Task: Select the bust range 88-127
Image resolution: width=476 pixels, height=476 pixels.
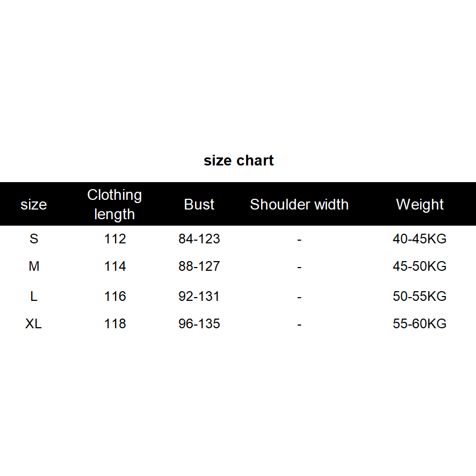Action: tap(199, 266)
